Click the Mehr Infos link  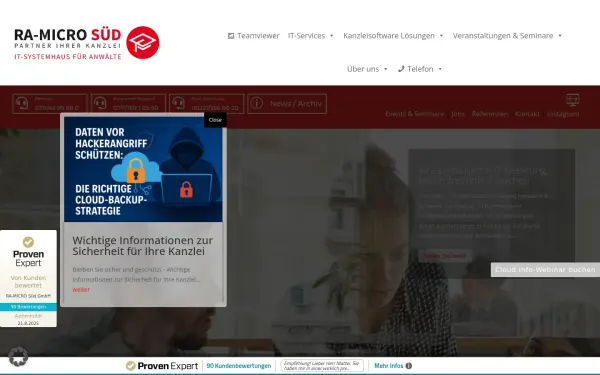pyautogui.click(x=389, y=366)
